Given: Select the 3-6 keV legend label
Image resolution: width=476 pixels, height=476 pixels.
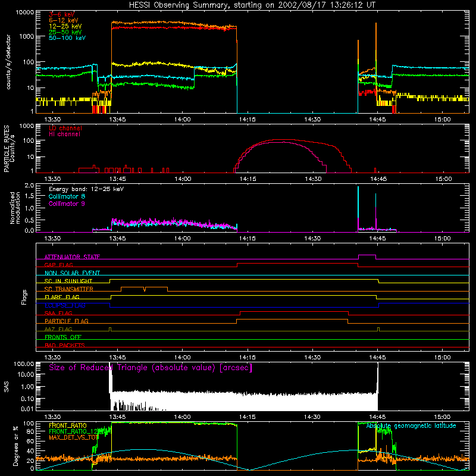Looking at the screenshot, I should coord(61,14).
